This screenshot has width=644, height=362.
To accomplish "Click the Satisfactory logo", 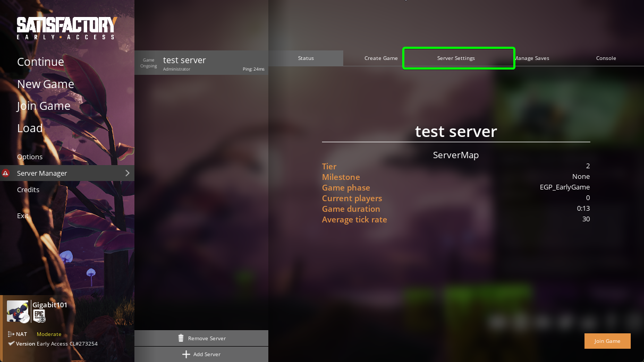I will point(67,29).
